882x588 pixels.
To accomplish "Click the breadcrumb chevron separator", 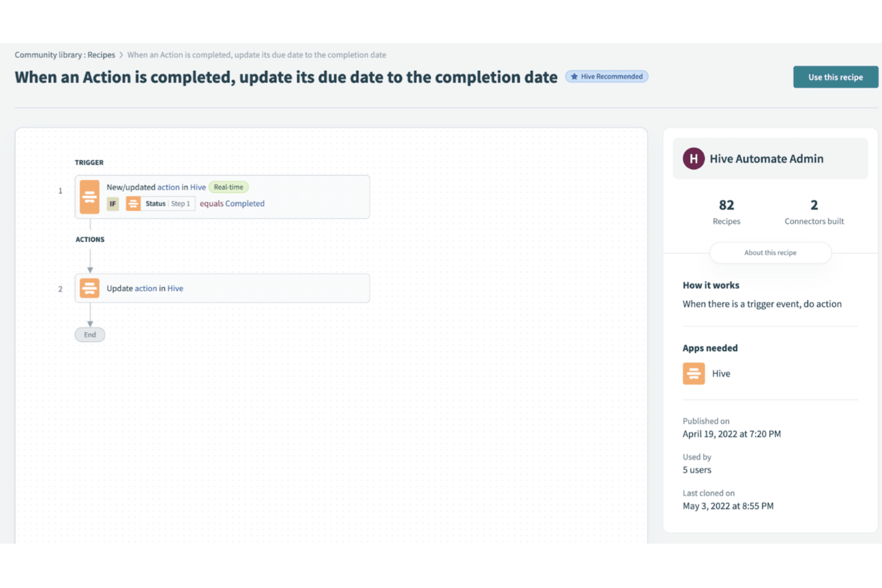I will point(122,55).
